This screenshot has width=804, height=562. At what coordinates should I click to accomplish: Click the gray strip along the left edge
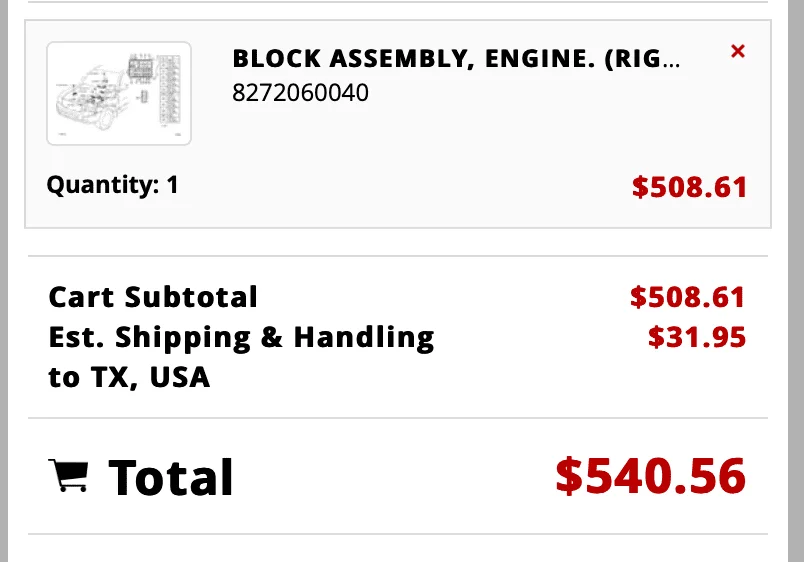[4, 281]
